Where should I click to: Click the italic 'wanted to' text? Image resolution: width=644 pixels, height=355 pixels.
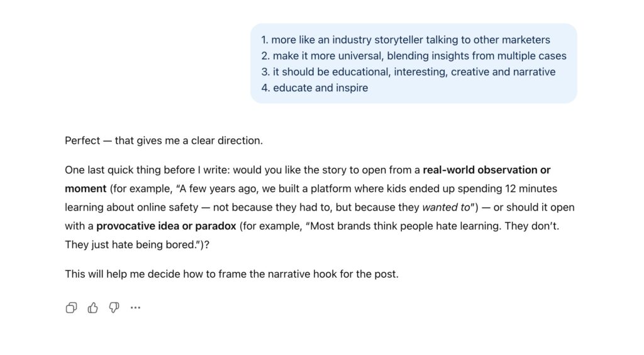(446, 207)
